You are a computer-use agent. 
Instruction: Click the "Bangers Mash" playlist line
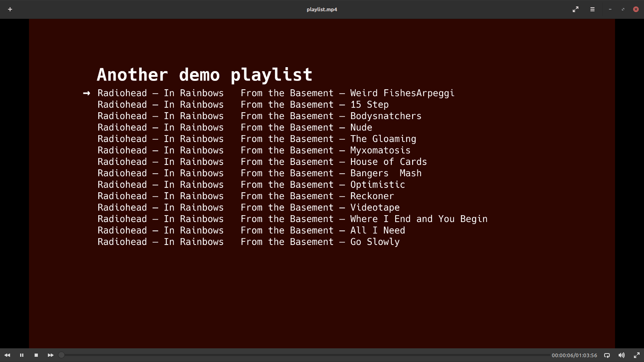point(260,173)
